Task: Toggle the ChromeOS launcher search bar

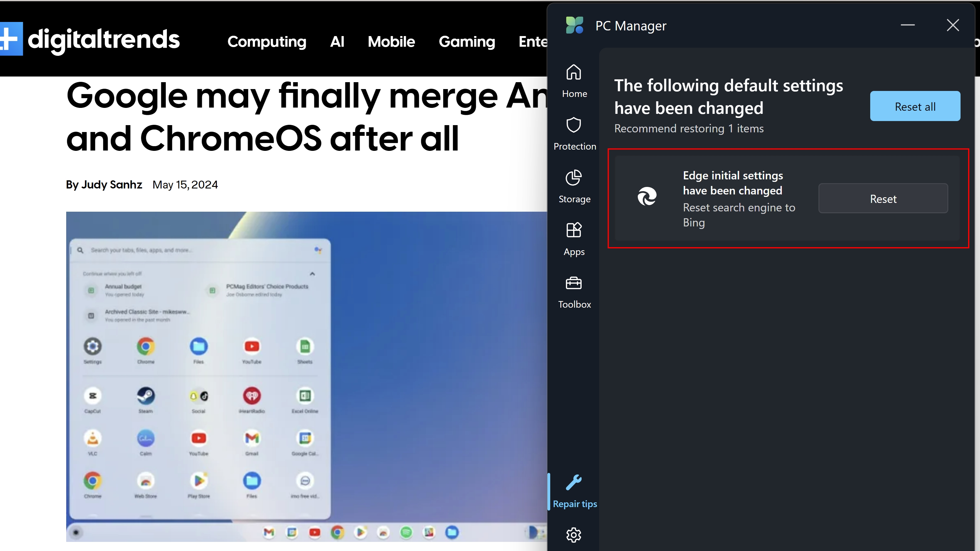Action: click(x=199, y=250)
